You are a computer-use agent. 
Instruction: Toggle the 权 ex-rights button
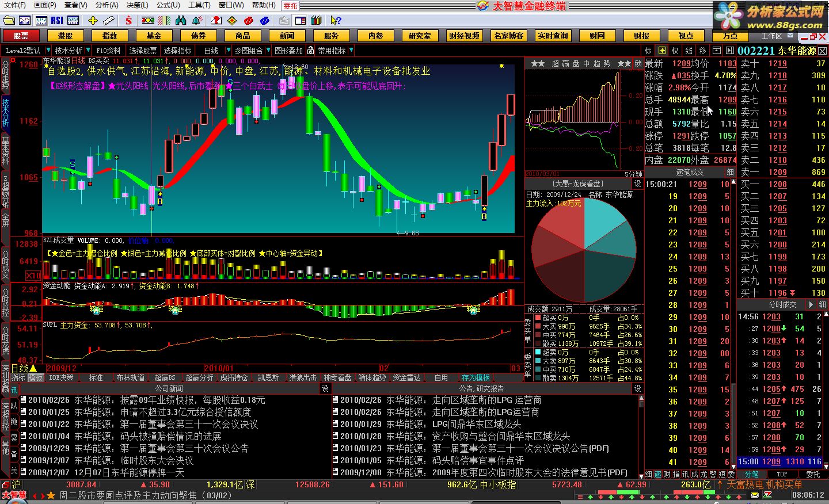(x=675, y=51)
